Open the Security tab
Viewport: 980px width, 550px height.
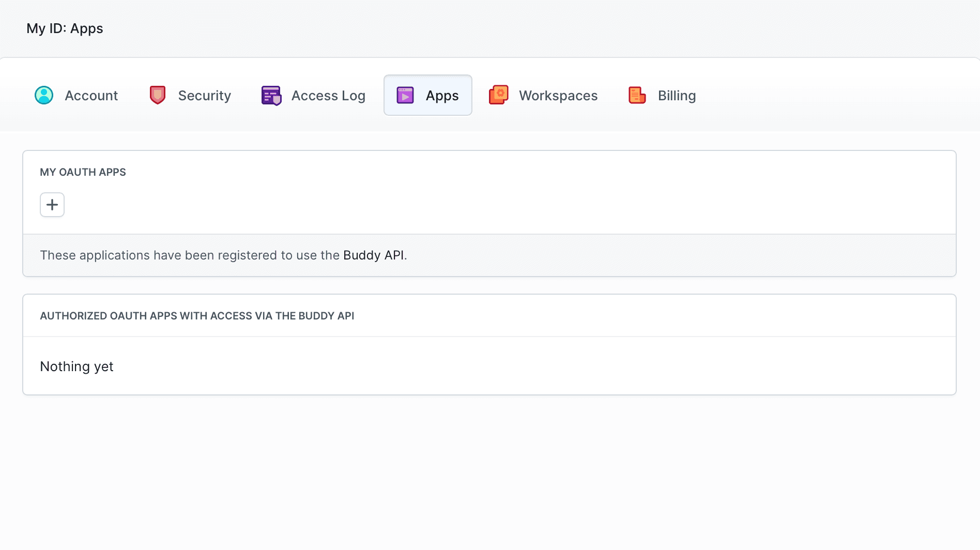tap(204, 95)
